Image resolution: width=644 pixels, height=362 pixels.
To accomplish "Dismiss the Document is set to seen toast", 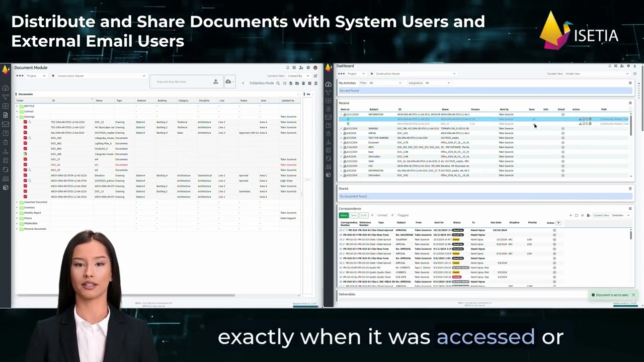I will 633,295.
